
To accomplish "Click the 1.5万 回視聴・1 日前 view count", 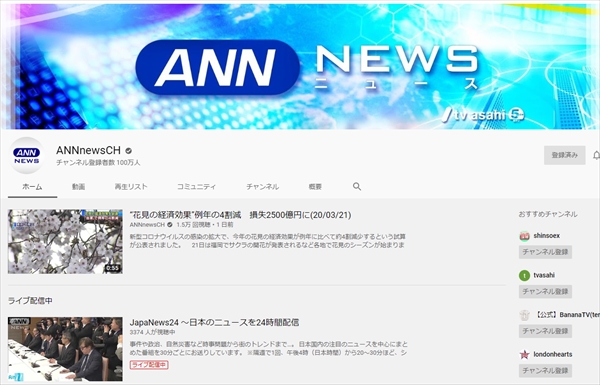I will click(x=205, y=225).
